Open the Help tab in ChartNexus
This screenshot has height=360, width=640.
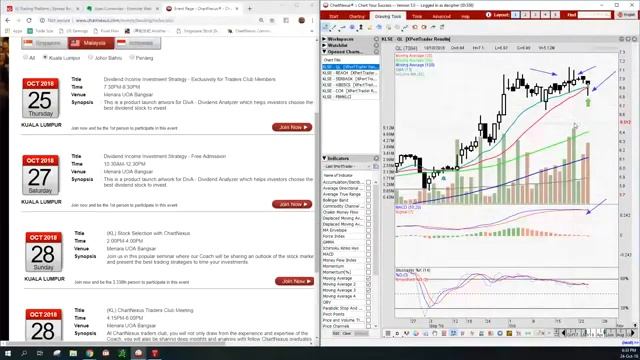(x=465, y=16)
